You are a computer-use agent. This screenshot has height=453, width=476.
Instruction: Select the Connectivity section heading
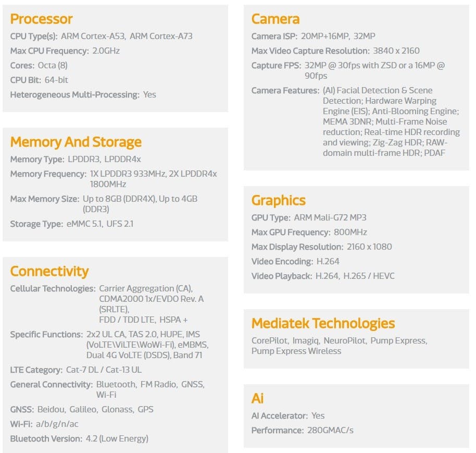pyautogui.click(x=49, y=271)
